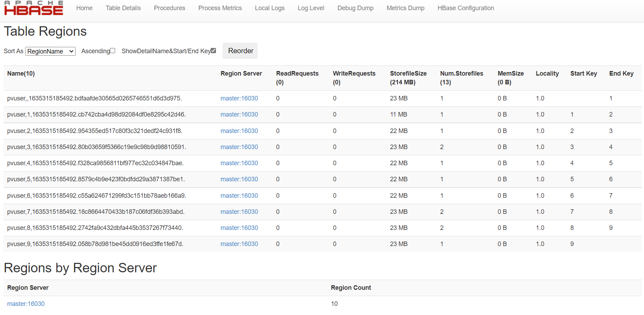The image size is (644, 315).
Task: Click the Start Key column header
Action: [x=583, y=73]
